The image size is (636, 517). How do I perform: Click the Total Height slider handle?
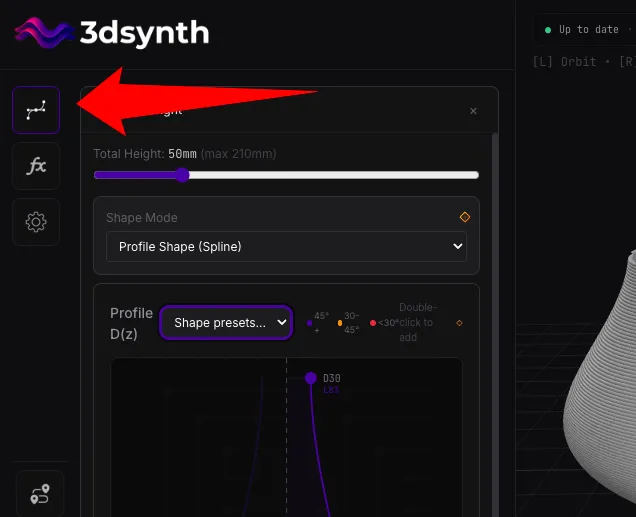point(182,175)
